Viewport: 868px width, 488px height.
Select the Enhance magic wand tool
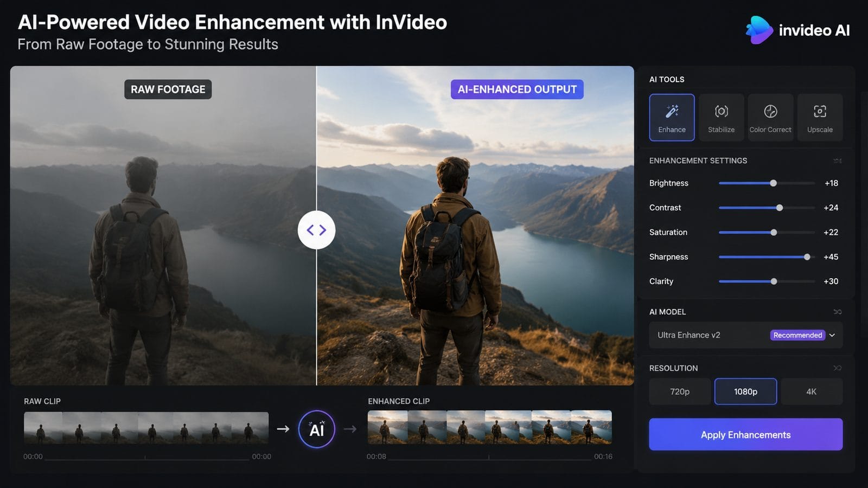672,118
